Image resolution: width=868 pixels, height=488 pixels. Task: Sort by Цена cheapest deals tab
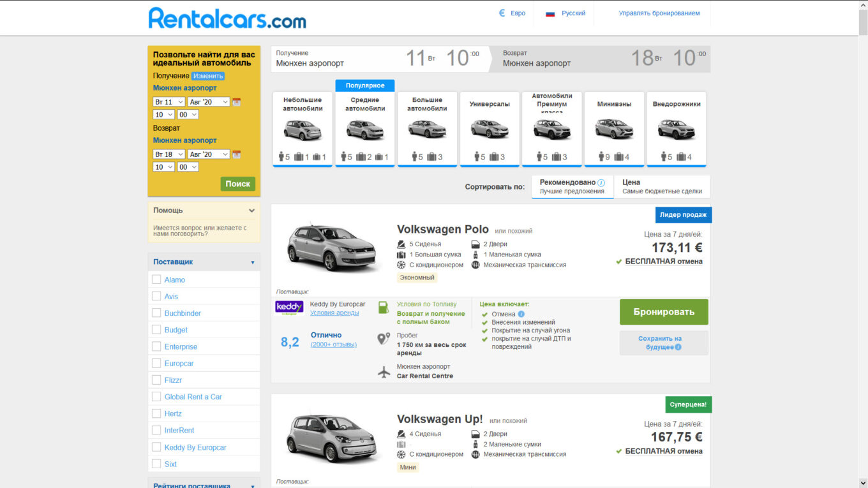tap(661, 187)
